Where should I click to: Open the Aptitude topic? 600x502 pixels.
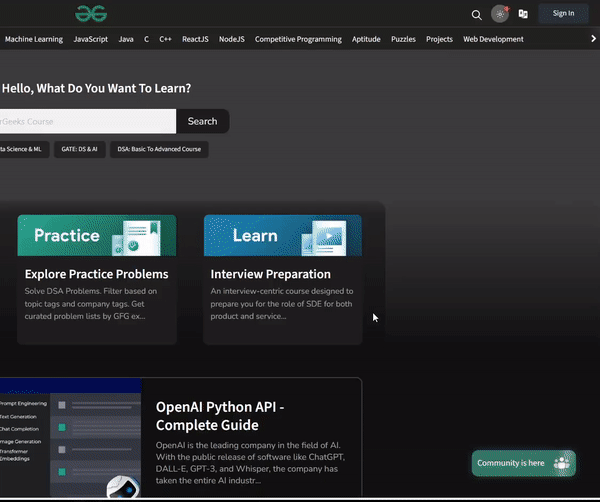coord(366,39)
